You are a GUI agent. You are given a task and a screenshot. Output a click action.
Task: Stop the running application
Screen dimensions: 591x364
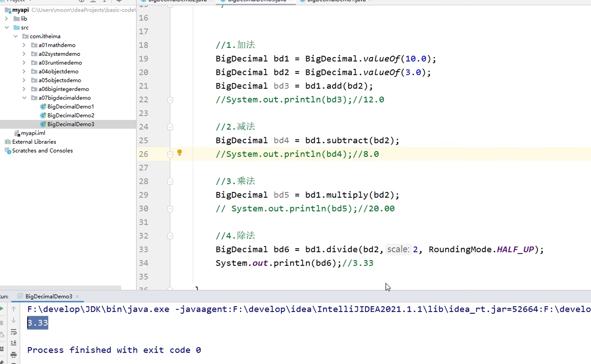2,323
